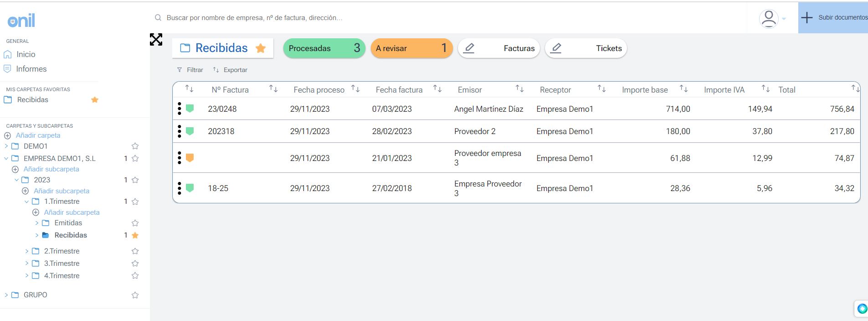Screen dimensions: 868x321
Task: Click the fullscreen expand arrows icon
Action: tap(156, 40)
